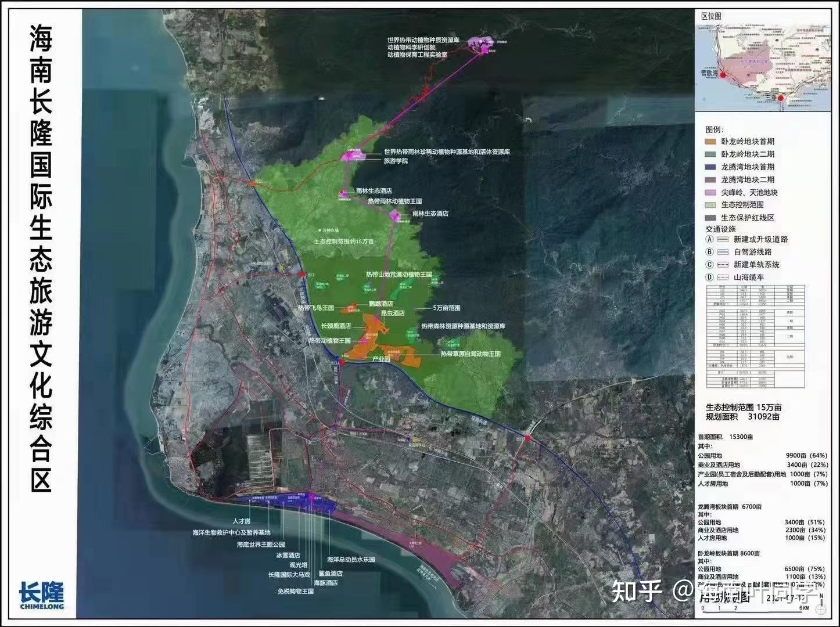Click the circled B self-drive route icon
The image size is (840, 627).
tap(709, 252)
